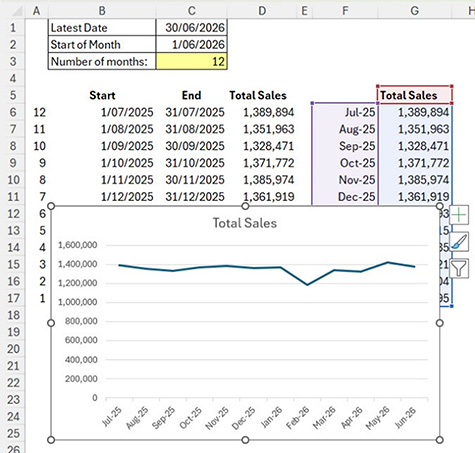
Task: Select the Jul-25 cell in column F
Action: [345, 112]
